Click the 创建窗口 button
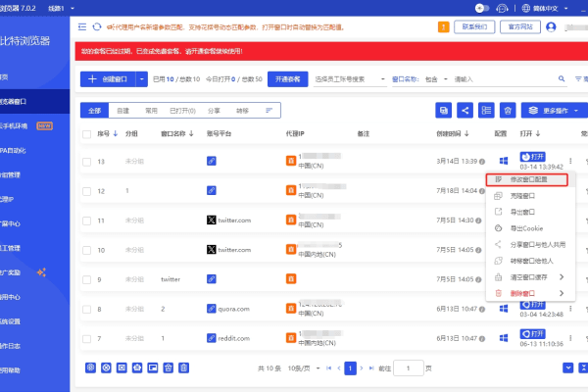Image resolution: width=588 pixels, height=392 pixels. click(108, 79)
